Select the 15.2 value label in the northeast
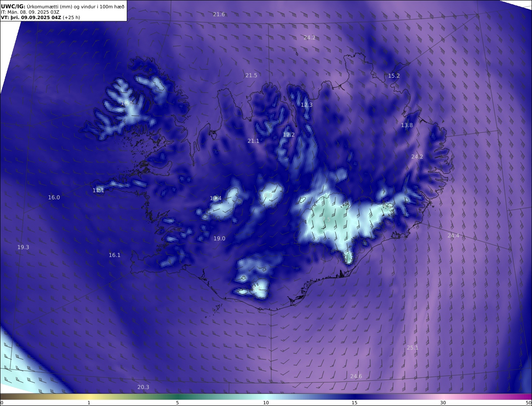 click(x=394, y=76)
